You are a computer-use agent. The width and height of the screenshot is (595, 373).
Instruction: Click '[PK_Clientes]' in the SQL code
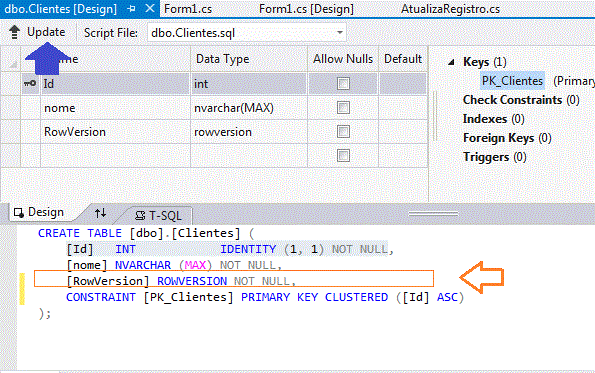[189, 297]
